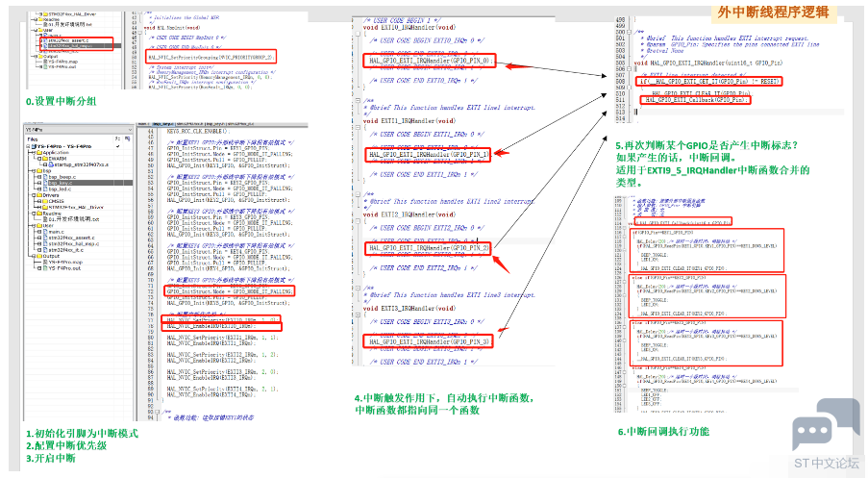The height and width of the screenshot is (478, 868).
Task: Click the YS-F4Pro project cube icon
Action: [34, 147]
